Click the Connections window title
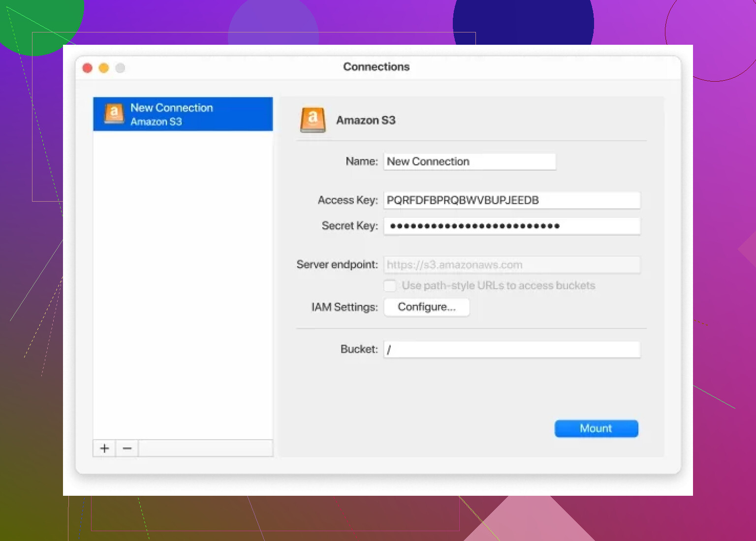 point(377,67)
